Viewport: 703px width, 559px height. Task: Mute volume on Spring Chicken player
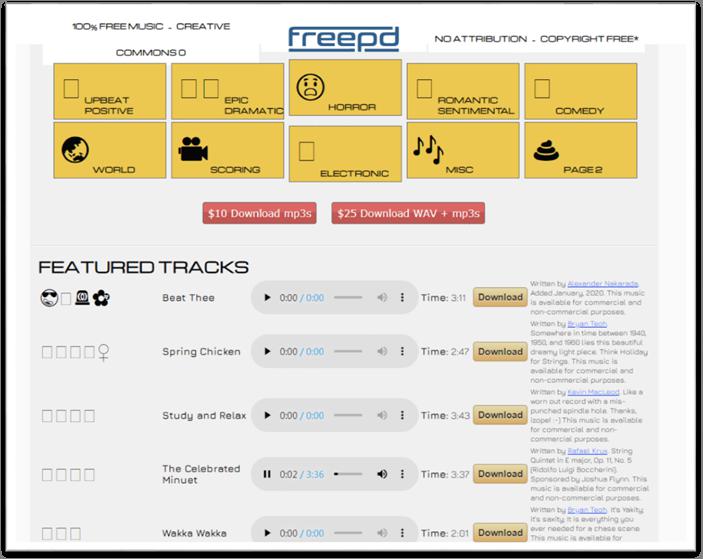(382, 351)
